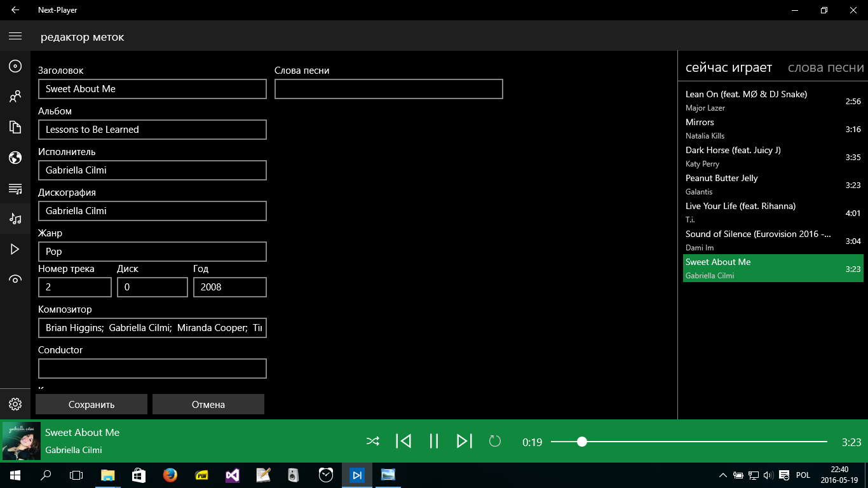The image size is (868, 488).
Task: Click Sweet About Me title in player bar
Action: (x=83, y=433)
